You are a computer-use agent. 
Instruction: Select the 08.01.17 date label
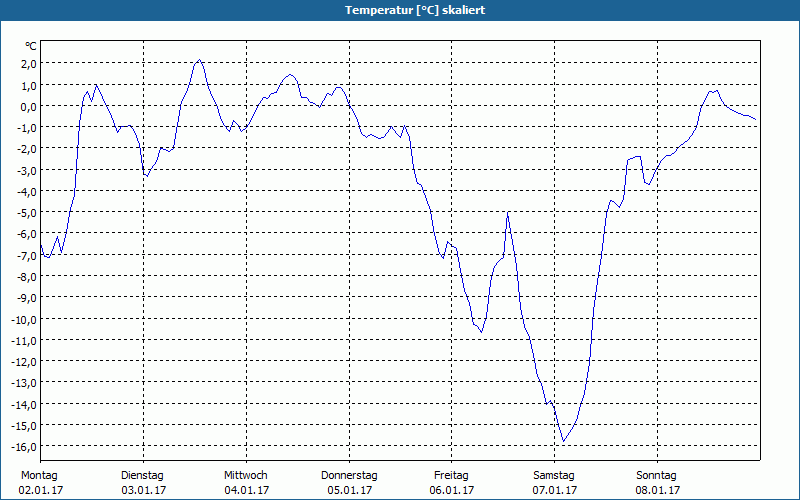(x=658, y=490)
